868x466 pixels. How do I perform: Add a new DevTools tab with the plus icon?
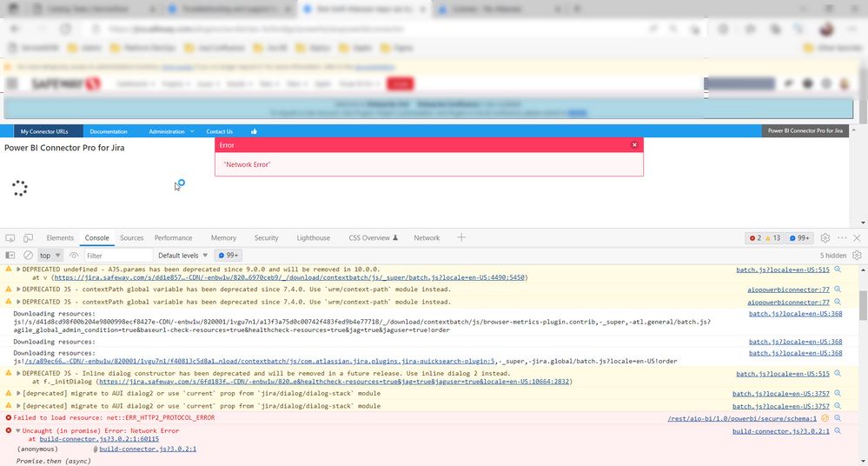click(x=461, y=237)
